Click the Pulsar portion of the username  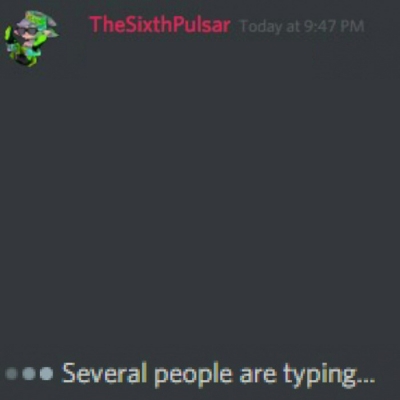click(200, 25)
